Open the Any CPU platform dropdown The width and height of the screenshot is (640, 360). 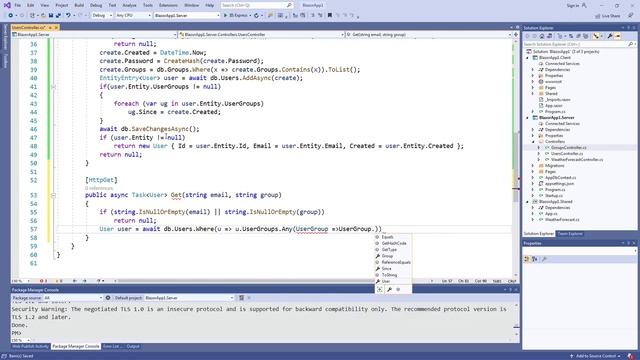point(133,16)
